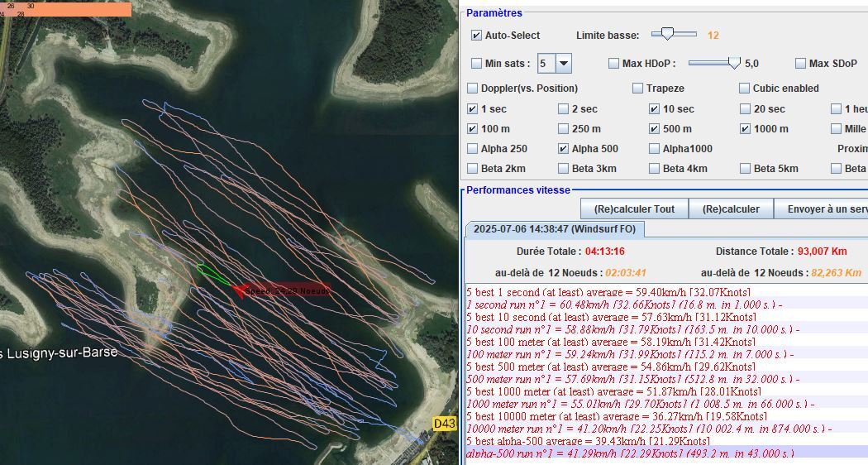Screen dimensions: 868x465
Task: Check the 20 sec checkbox
Action: [745, 109]
